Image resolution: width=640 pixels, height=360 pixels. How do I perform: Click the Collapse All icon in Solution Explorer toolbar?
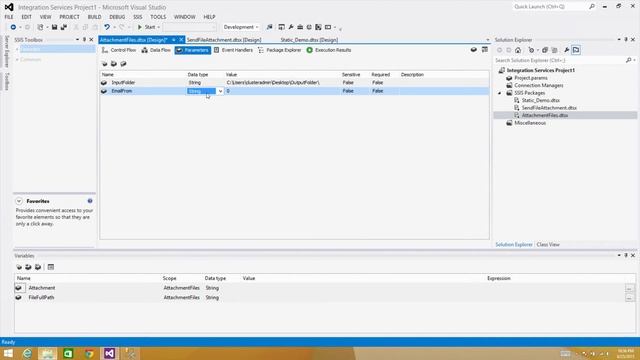(544, 50)
